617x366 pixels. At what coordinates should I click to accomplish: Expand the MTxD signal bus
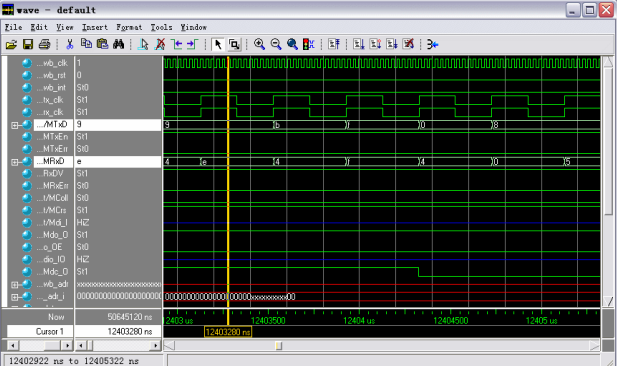[x=15, y=125]
